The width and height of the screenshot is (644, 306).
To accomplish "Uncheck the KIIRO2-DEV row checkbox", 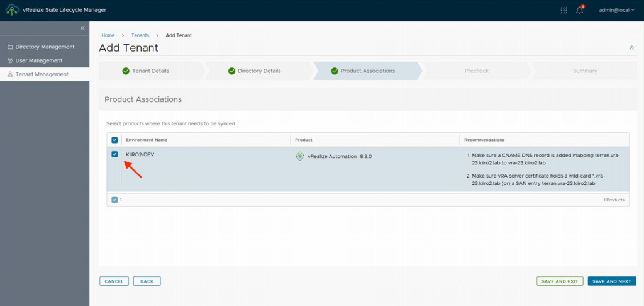I will click(114, 154).
